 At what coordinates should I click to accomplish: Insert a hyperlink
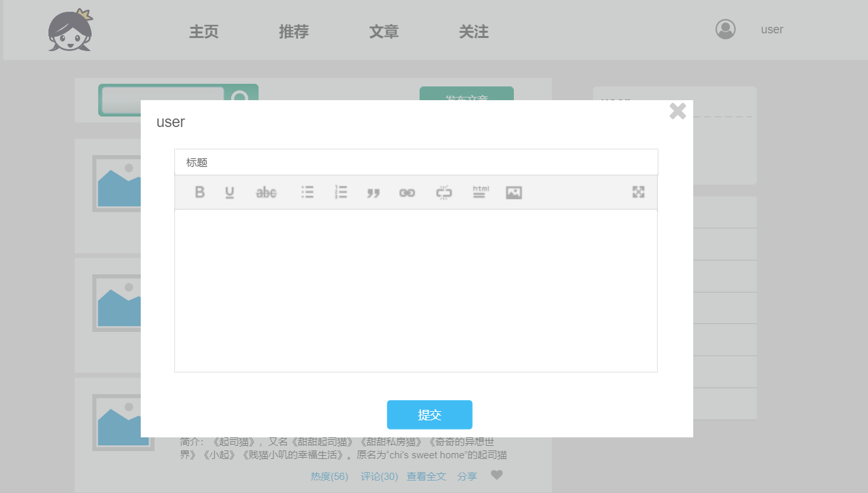(407, 192)
